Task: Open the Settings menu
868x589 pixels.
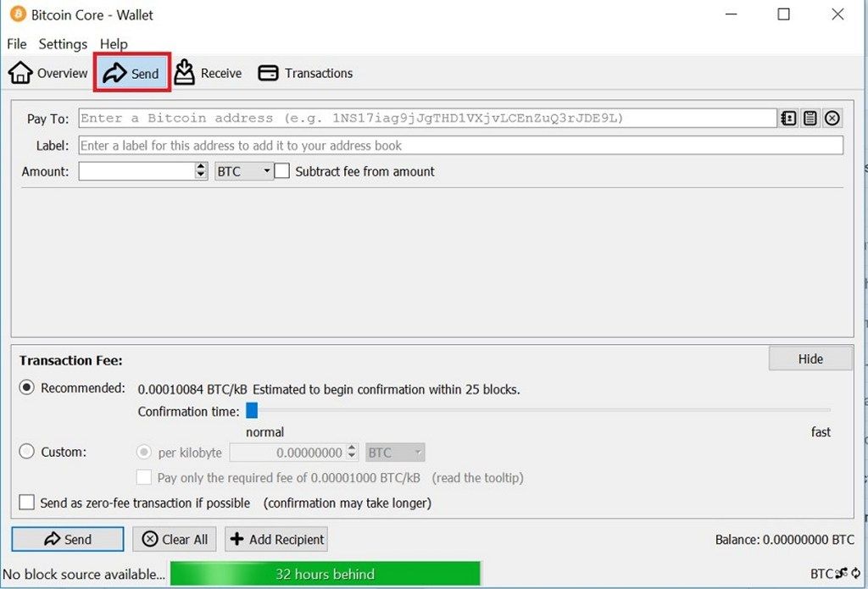Action: [x=63, y=44]
